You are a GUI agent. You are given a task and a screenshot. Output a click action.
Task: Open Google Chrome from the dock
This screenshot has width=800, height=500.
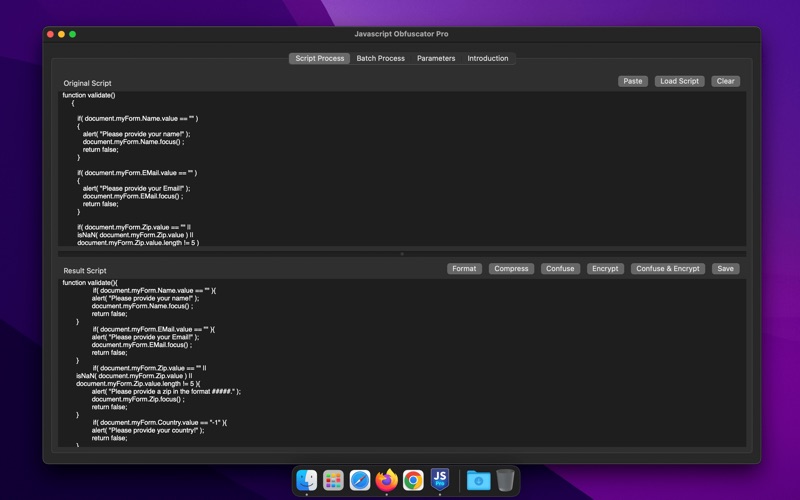[x=413, y=481]
